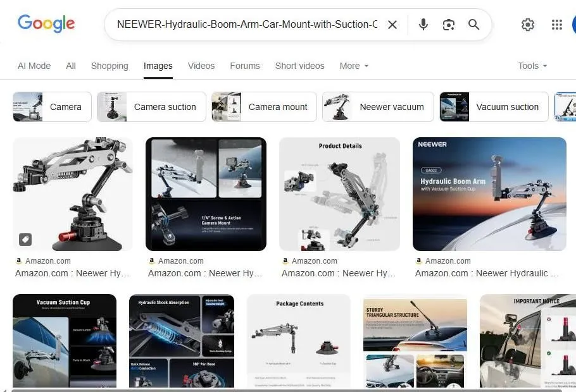Filter by the Camera chip

click(52, 107)
